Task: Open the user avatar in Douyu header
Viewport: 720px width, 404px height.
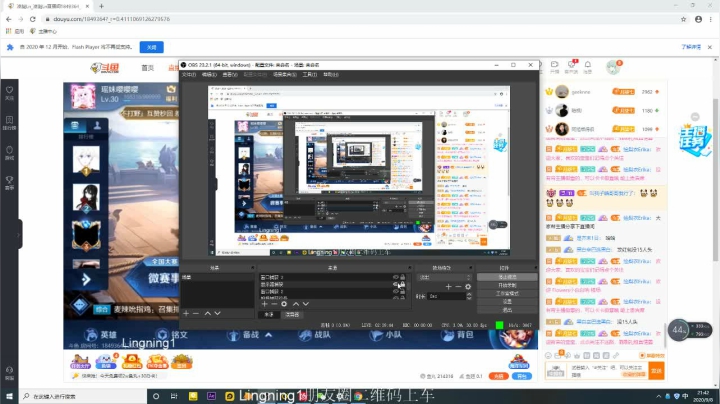Action: click(x=613, y=67)
